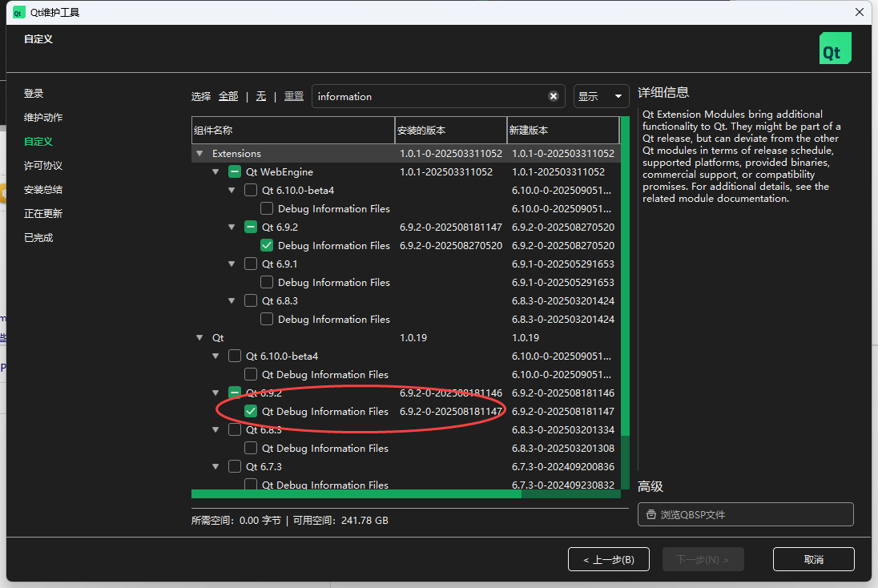Open the 维护动作 step in sidebar

pyautogui.click(x=43, y=118)
